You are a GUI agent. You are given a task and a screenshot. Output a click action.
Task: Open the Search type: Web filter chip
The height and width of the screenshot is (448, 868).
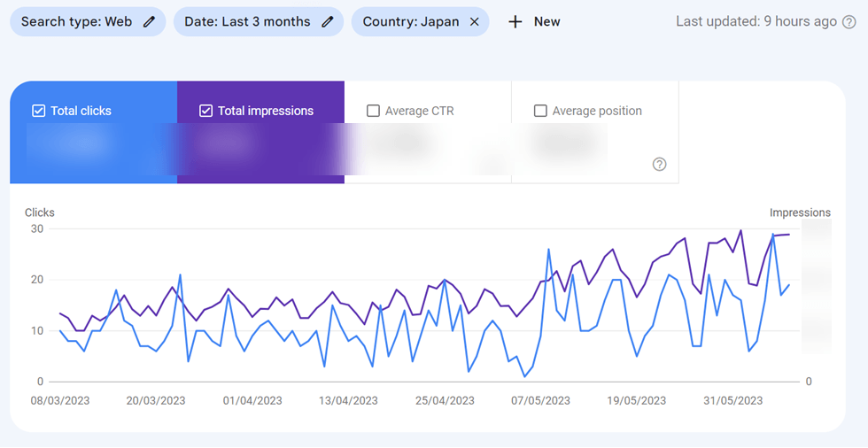click(x=88, y=21)
